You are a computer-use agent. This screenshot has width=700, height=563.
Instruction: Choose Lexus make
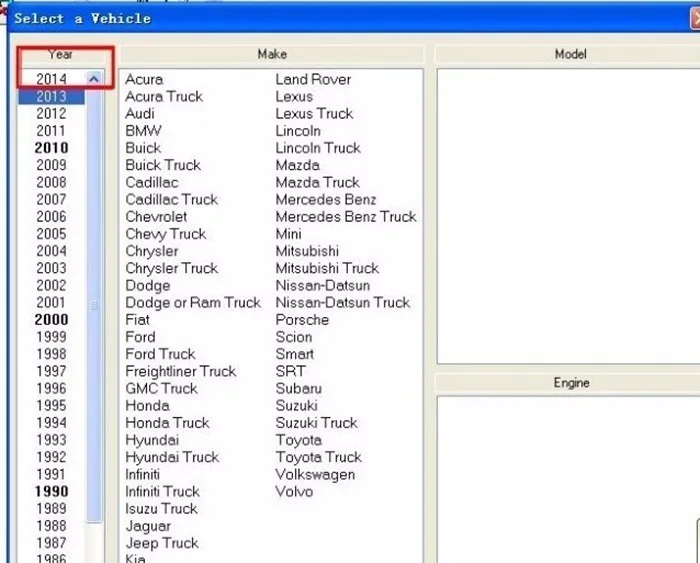tap(294, 96)
